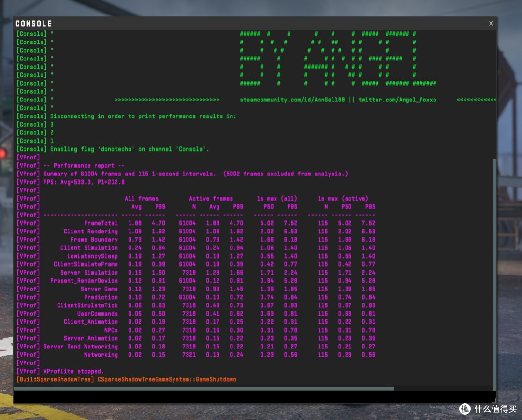Image resolution: width=522 pixels, height=420 pixels.
Task: Click the ClientSimulateTick row label
Action: [87, 305]
